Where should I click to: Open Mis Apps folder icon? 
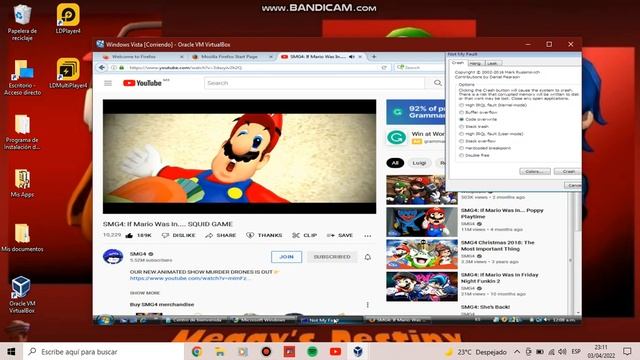click(x=22, y=183)
